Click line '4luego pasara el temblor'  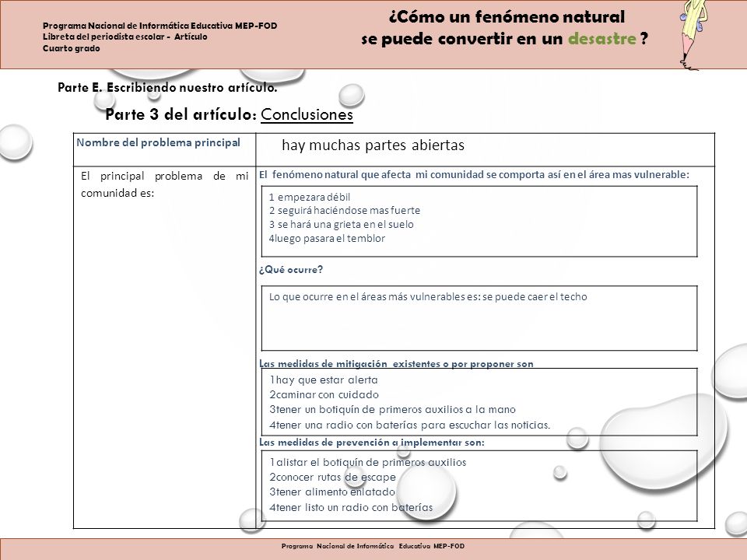pos(327,239)
